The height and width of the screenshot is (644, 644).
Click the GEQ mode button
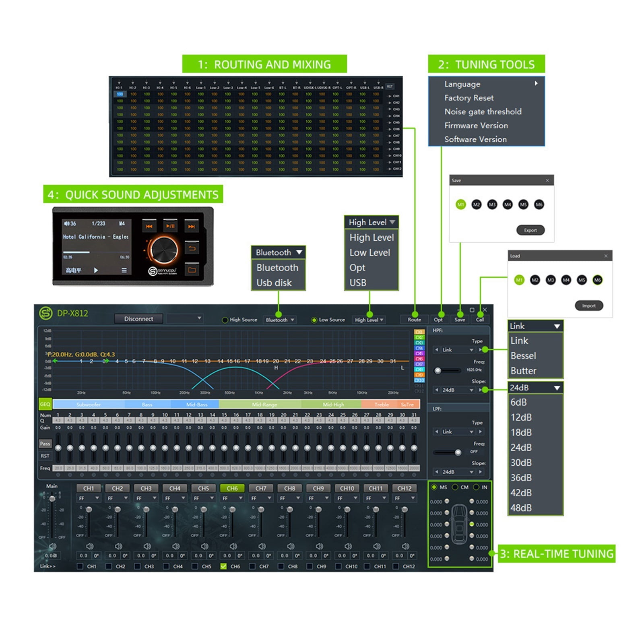click(x=45, y=404)
